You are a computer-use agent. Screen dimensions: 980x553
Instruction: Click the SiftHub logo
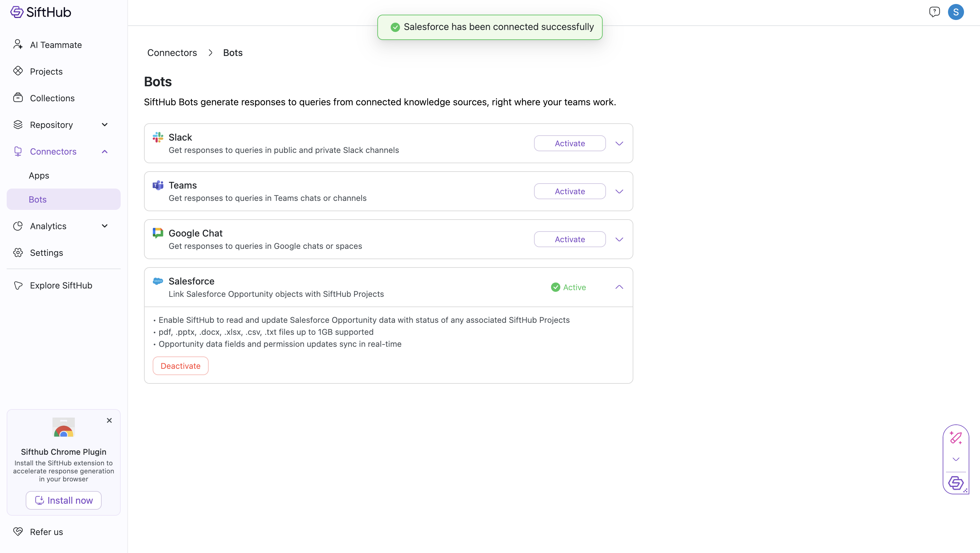pos(40,12)
